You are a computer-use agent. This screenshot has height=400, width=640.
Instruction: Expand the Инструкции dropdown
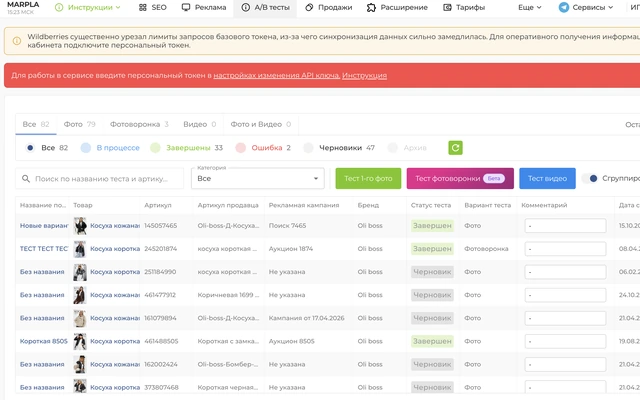[88, 7]
